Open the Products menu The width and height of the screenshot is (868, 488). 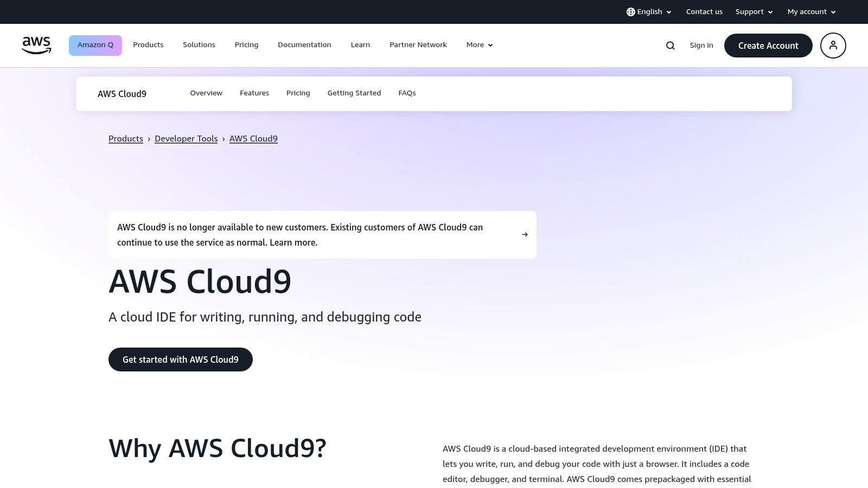click(x=148, y=45)
